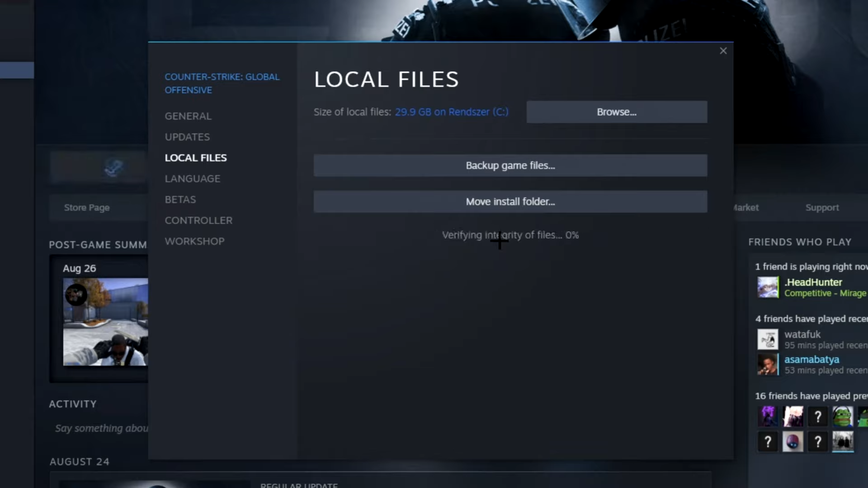
Task: Click the asamabatya friend name
Action: (811, 360)
